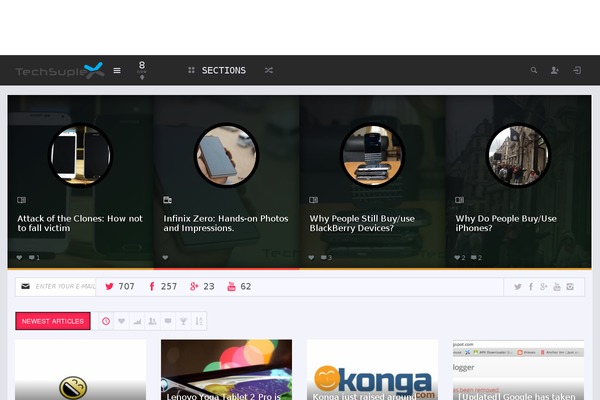View comments on BlackBerry Devices article
This screenshot has width=600, height=400.
326,258
